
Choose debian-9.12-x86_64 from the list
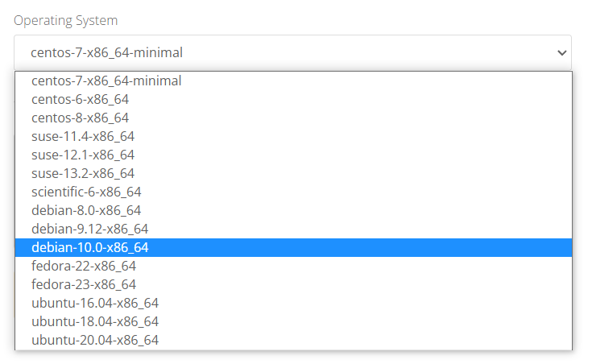[89, 229]
